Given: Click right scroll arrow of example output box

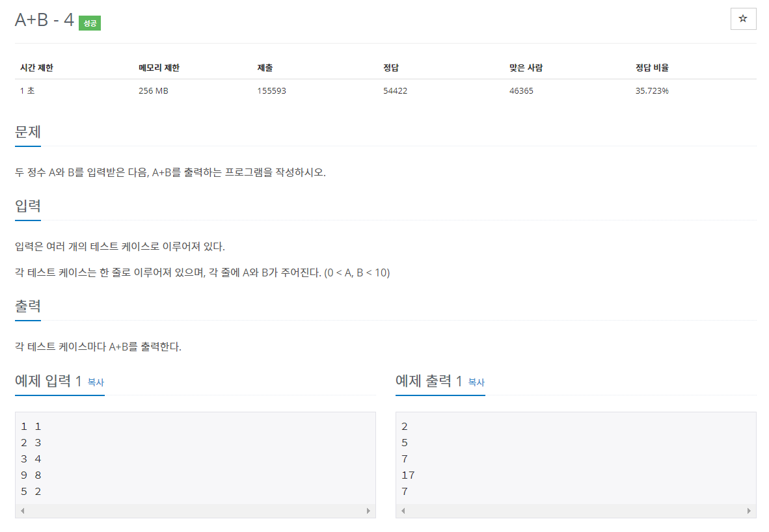Looking at the screenshot, I should pos(749,511).
